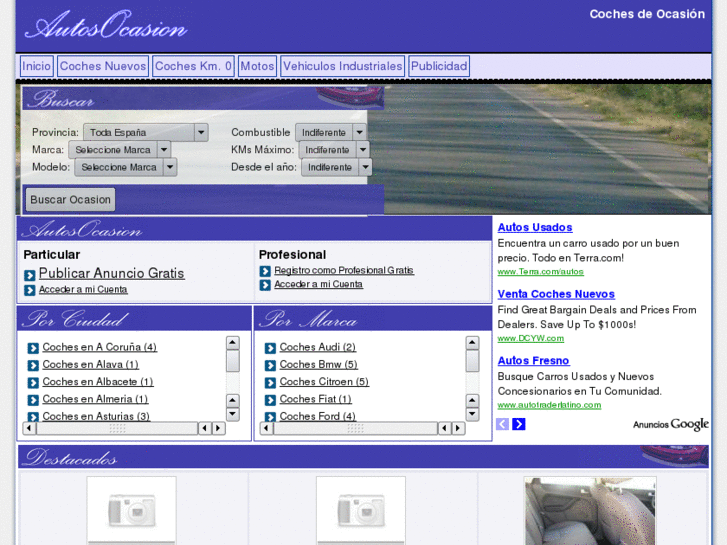Screen dimensions: 727x545
Task: Open Coches Ford (4) link
Action: coord(318,416)
